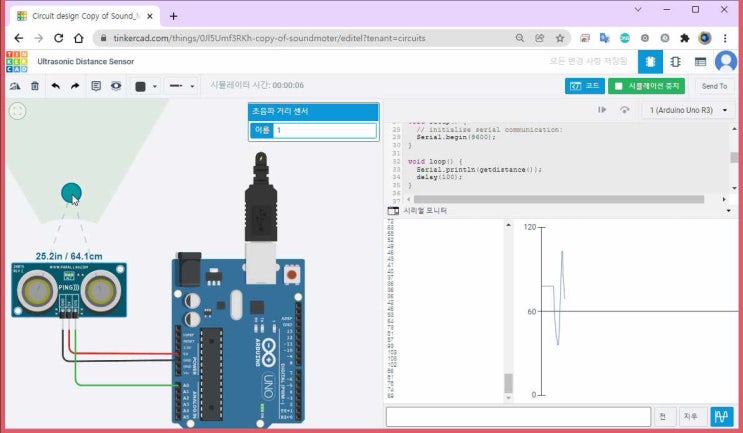This screenshot has width=743, height=433.
Task: Select the Circuit design Copy of Sound tab
Action: pos(85,16)
